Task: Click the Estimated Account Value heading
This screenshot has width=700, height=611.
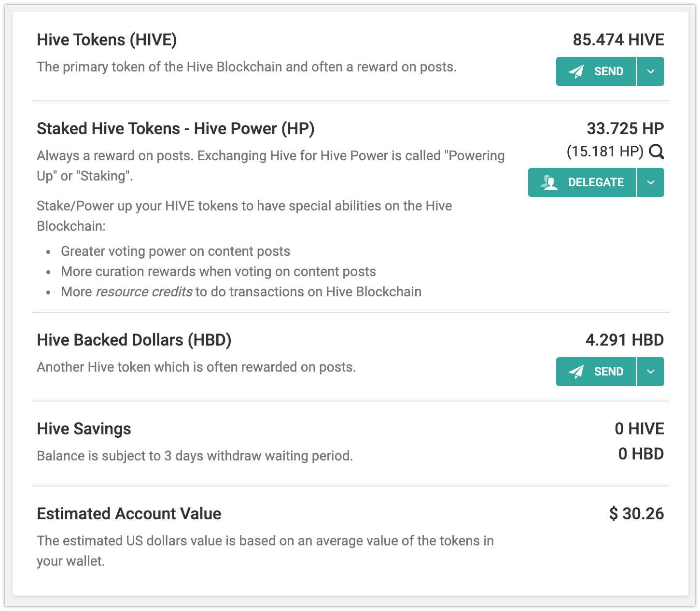Action: pyautogui.click(x=129, y=514)
